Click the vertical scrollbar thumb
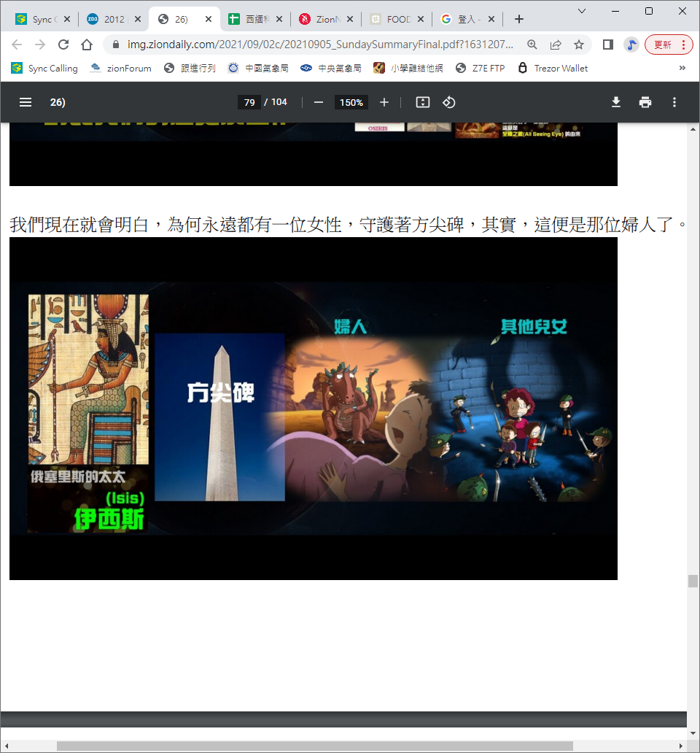Viewport: 700px width, 753px height. pos(693,581)
